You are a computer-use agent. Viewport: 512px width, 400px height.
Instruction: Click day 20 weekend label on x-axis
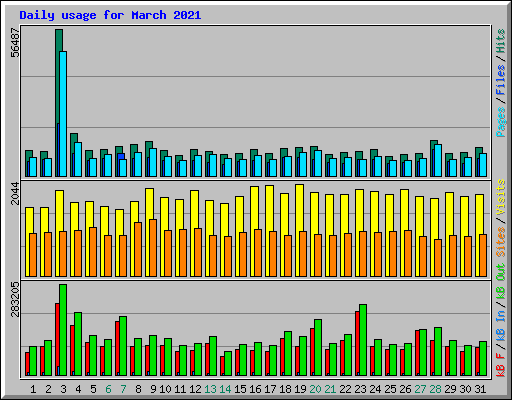point(315,389)
